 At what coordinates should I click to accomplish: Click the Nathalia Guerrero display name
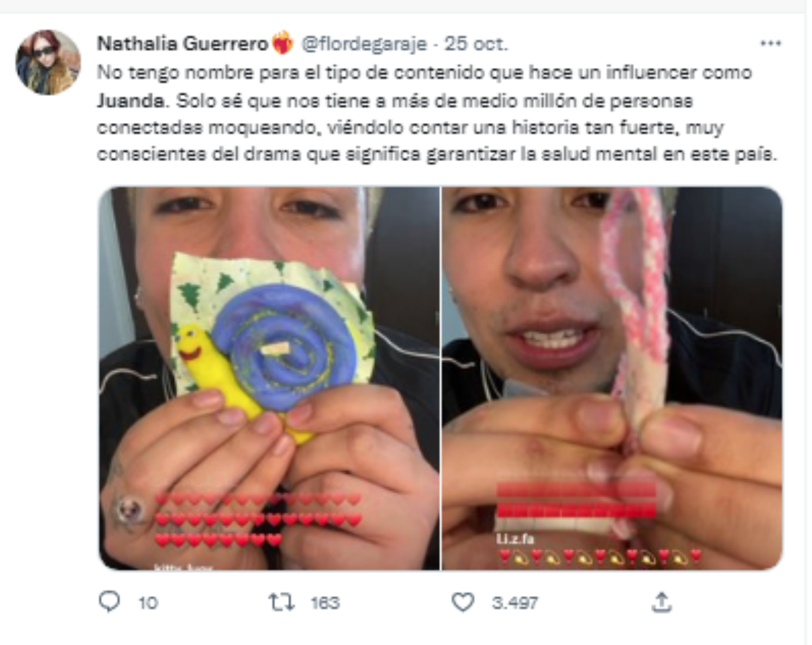(x=183, y=44)
